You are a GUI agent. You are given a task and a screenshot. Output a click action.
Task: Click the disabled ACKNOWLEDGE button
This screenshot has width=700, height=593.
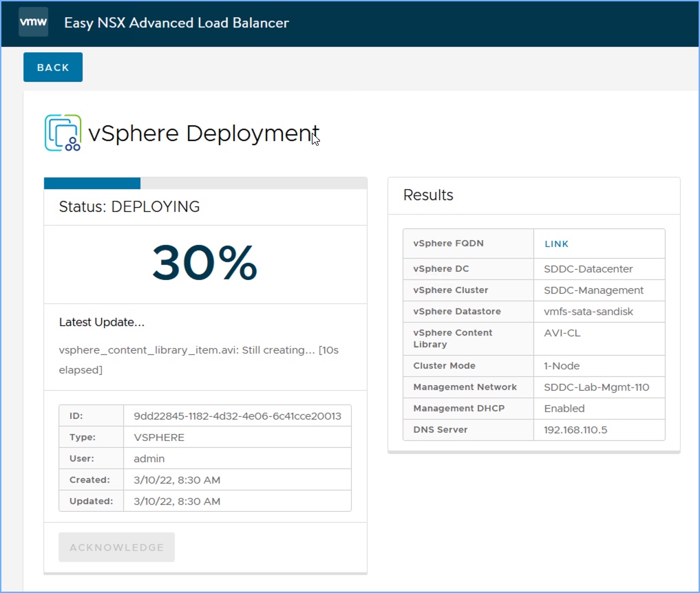coord(116,548)
